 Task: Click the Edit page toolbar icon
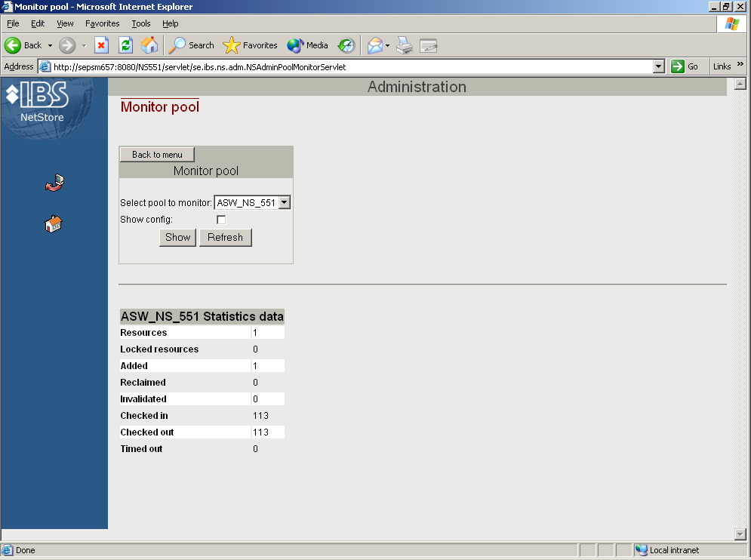point(429,45)
